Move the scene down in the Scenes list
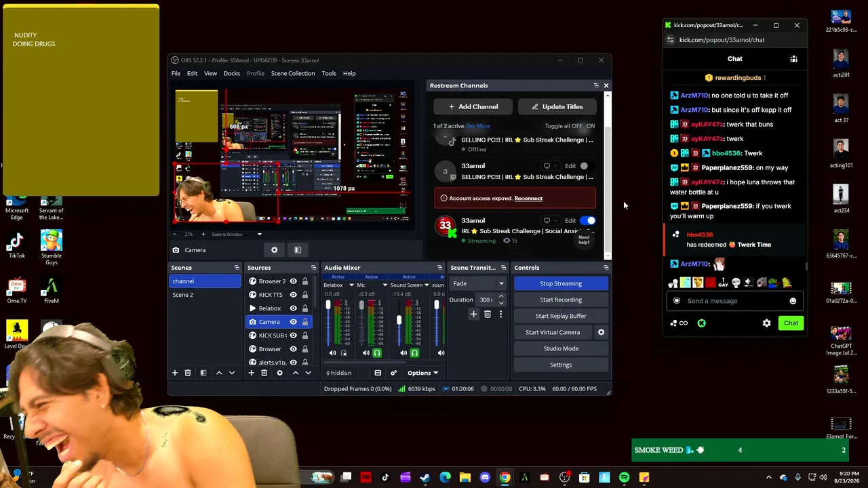This screenshot has height=488, width=868. (232, 373)
